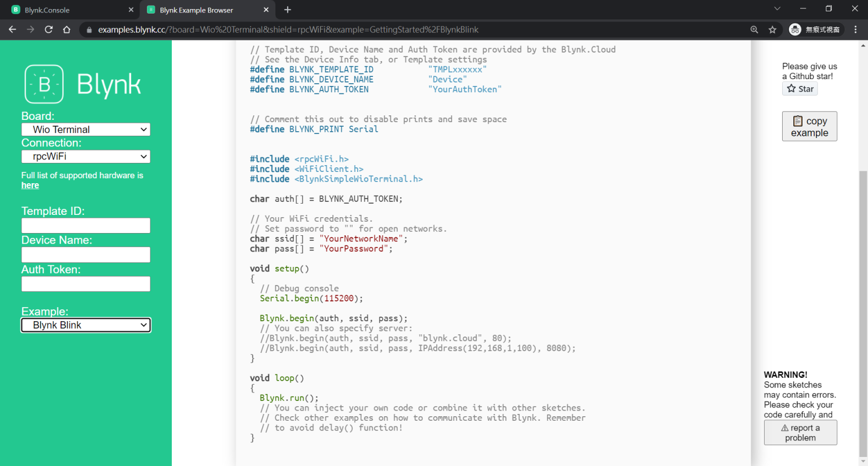
Task: Click the report a problem button
Action: pos(800,433)
